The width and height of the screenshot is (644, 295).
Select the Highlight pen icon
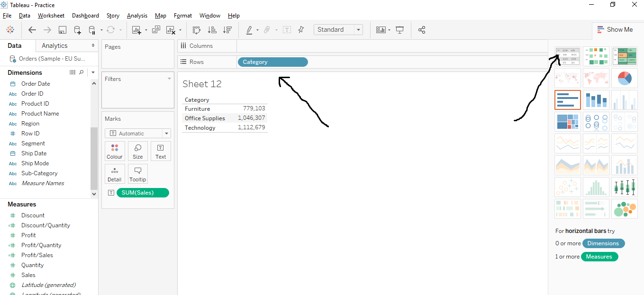[x=250, y=30]
